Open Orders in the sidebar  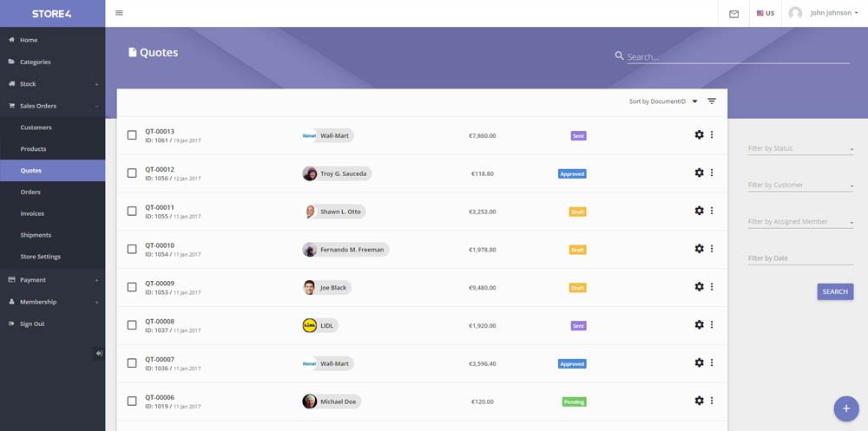point(53,192)
